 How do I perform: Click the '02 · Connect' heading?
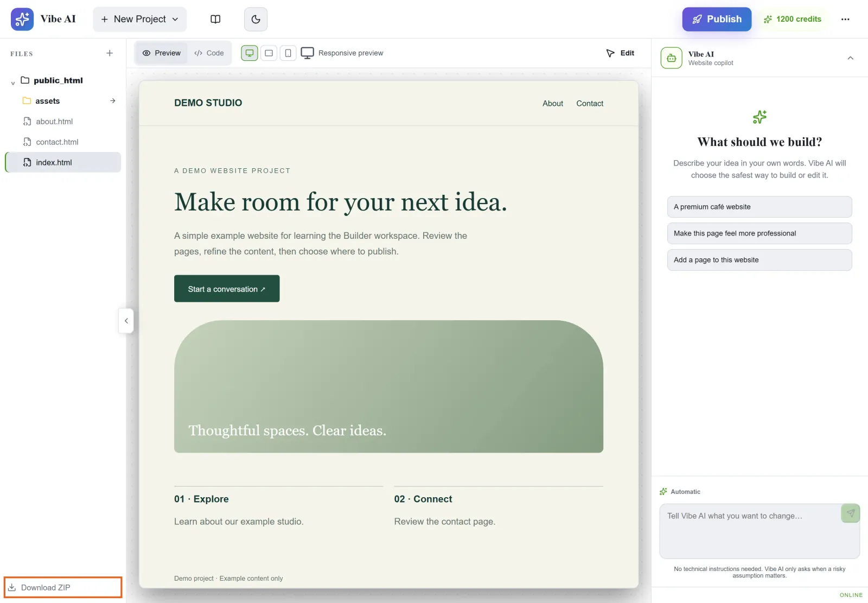[x=423, y=499]
